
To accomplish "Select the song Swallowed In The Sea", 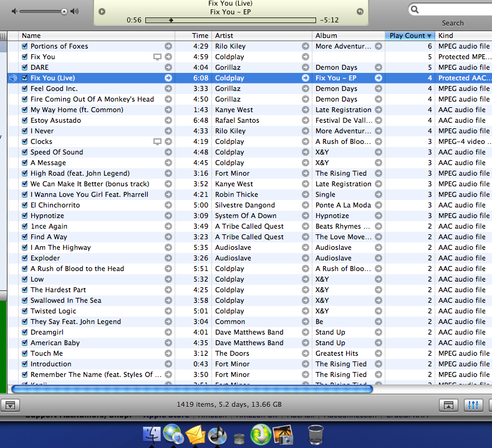I will point(66,300).
